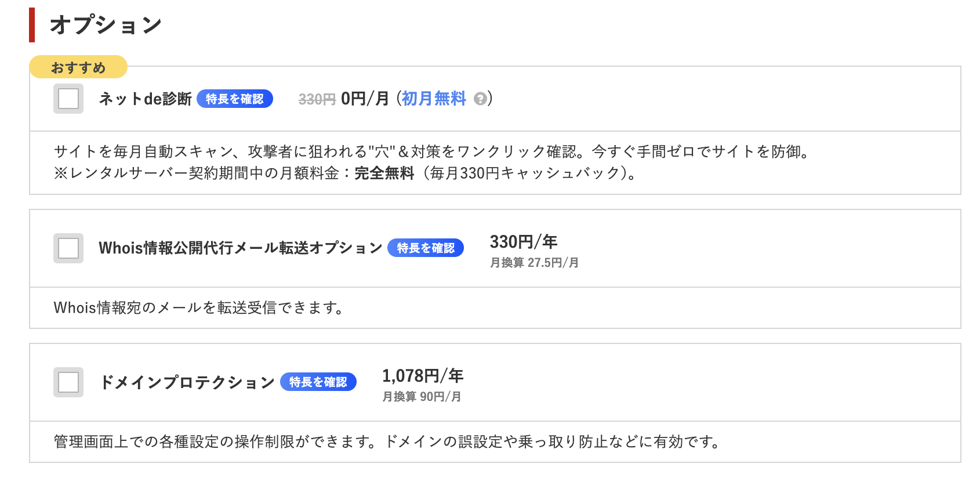Click the ドメインプロテクション label text

[187, 382]
